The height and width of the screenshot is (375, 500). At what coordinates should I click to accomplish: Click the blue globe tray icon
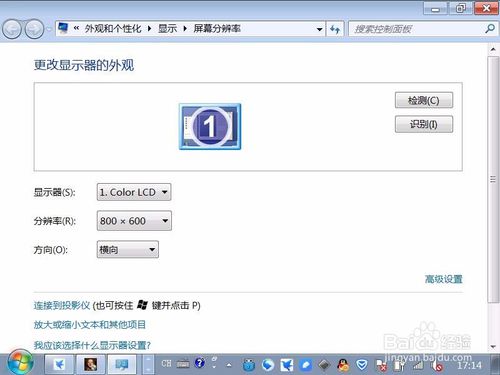[x=268, y=365]
